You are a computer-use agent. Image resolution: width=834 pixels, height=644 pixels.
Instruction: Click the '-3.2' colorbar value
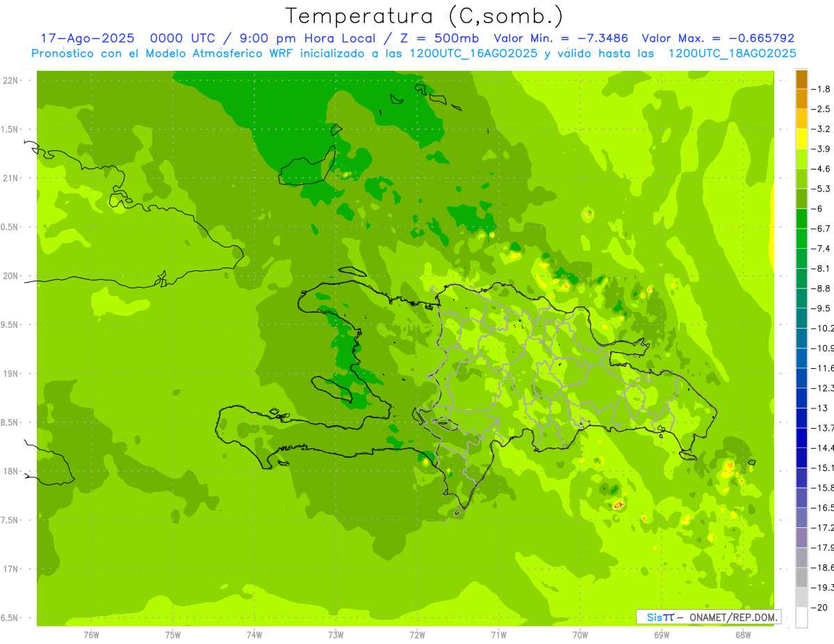click(821, 129)
